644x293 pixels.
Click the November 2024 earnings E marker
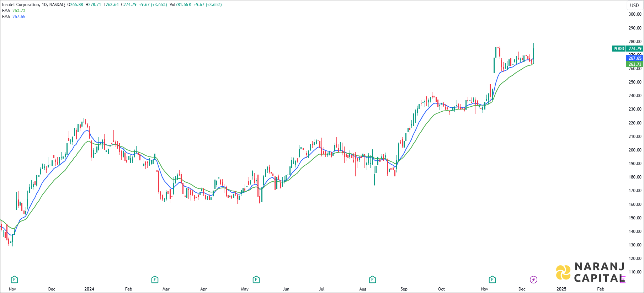492,279
